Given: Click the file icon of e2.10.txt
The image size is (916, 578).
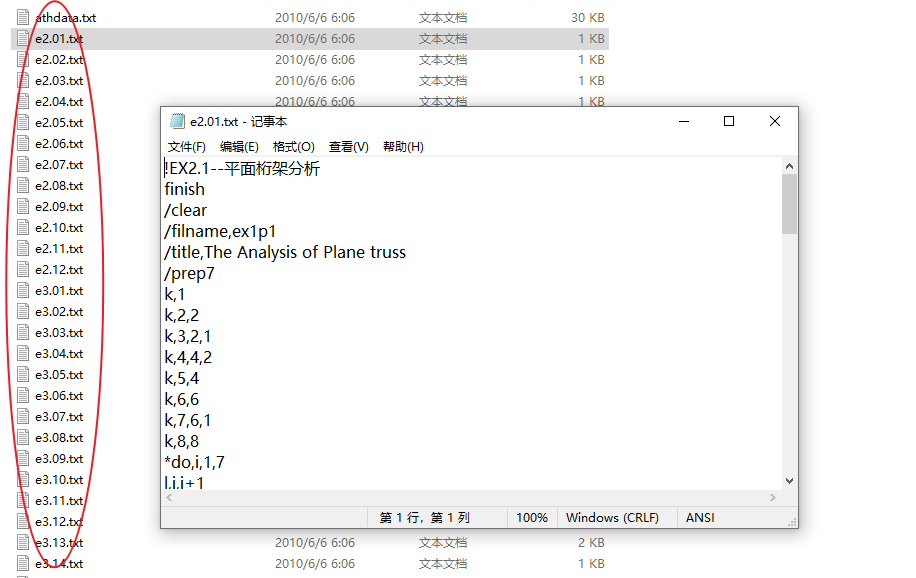Looking at the screenshot, I should 23,228.
